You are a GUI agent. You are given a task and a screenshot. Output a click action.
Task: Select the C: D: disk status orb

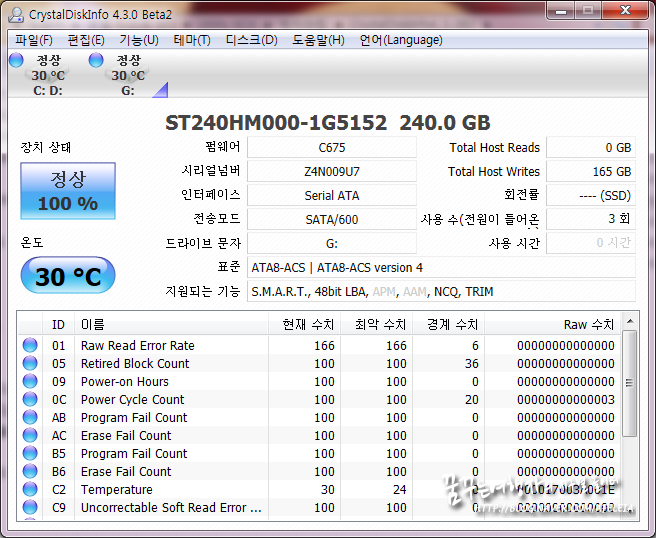click(16, 60)
